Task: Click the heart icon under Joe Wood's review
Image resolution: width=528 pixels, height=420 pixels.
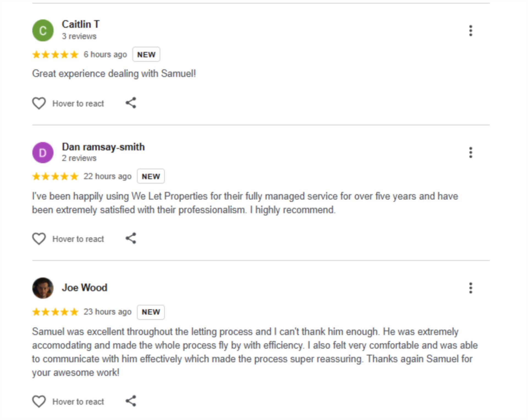Action: tap(39, 401)
